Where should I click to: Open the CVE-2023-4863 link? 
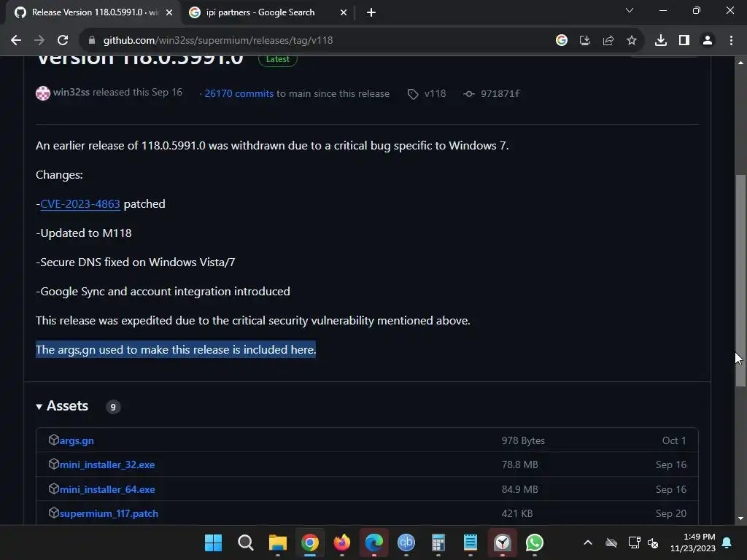pyautogui.click(x=80, y=204)
